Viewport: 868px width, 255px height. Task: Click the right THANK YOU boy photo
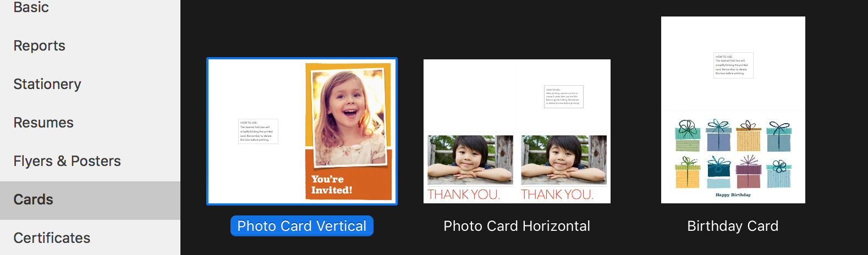tap(564, 160)
